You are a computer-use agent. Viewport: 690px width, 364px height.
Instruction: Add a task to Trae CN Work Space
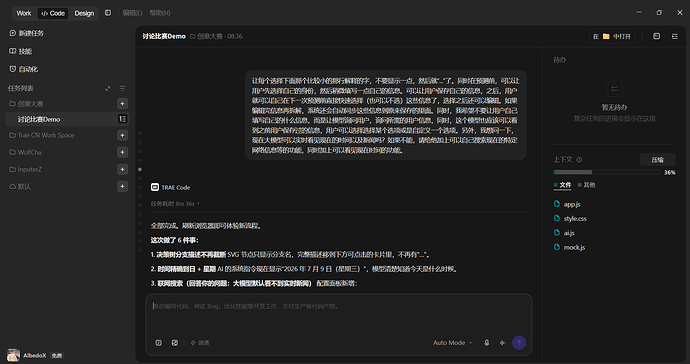point(122,135)
